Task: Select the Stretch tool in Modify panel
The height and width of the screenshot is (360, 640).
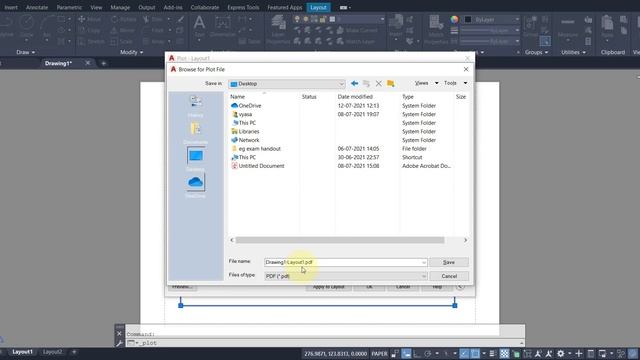Action: click(x=91, y=41)
